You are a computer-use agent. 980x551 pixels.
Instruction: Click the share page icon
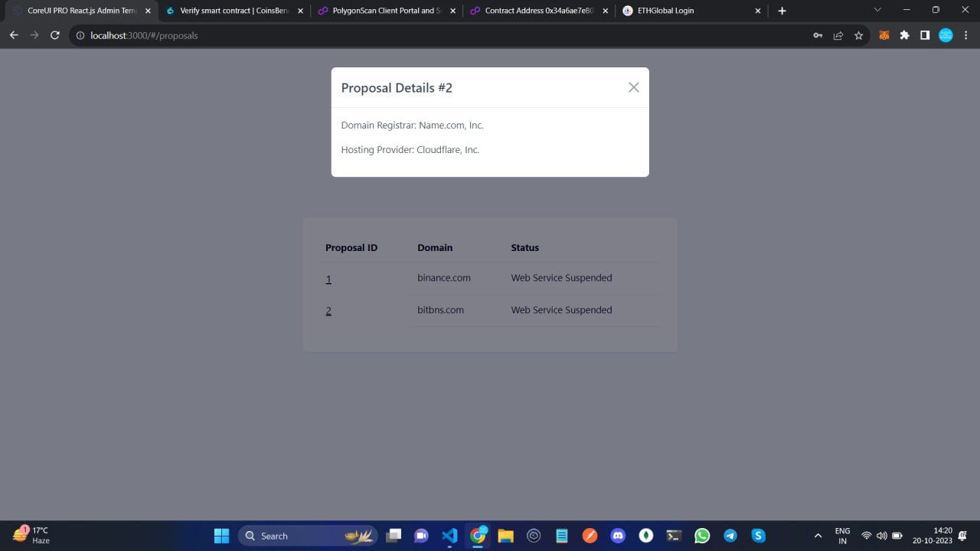click(x=838, y=35)
